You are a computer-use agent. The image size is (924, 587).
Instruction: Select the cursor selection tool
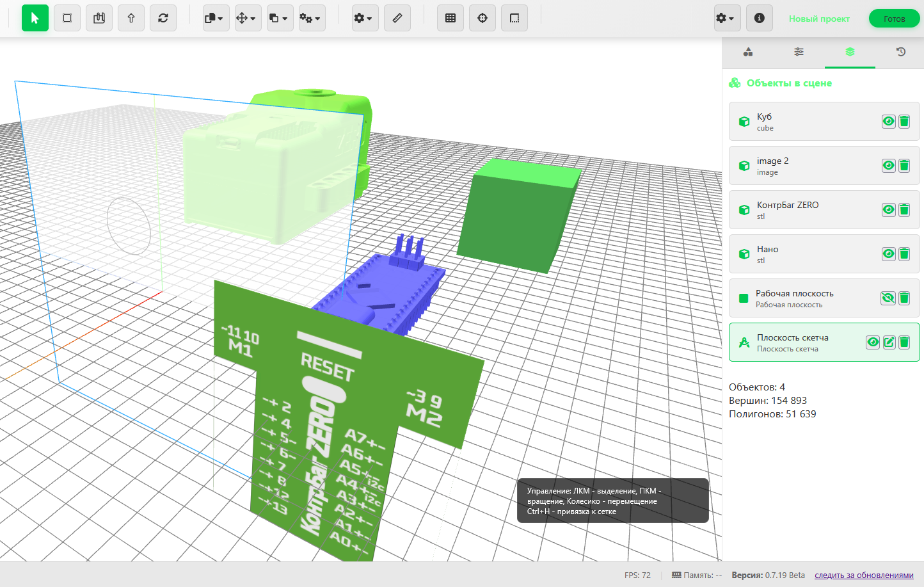coord(35,18)
